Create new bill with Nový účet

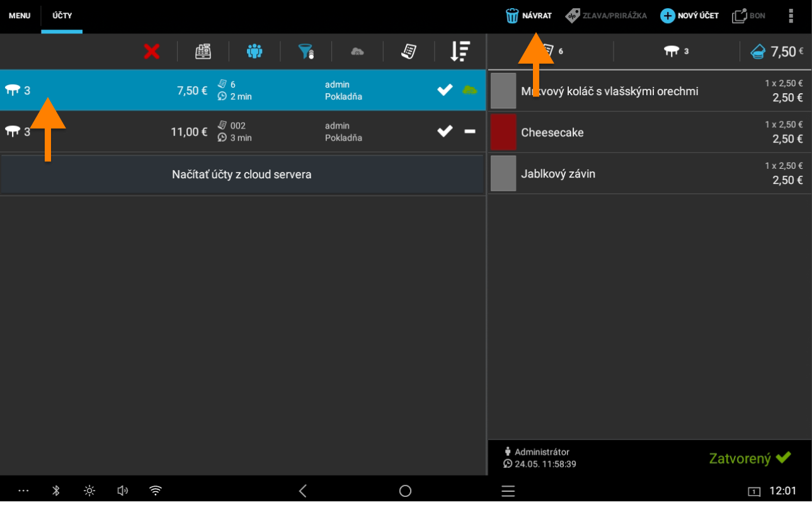689,16
